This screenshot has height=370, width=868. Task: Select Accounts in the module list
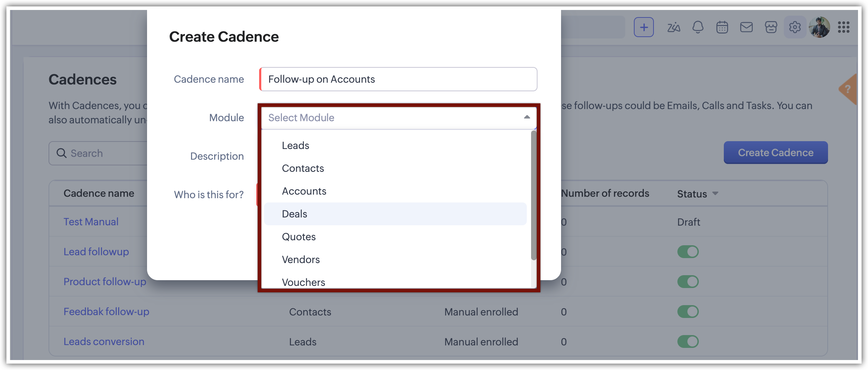pyautogui.click(x=304, y=191)
